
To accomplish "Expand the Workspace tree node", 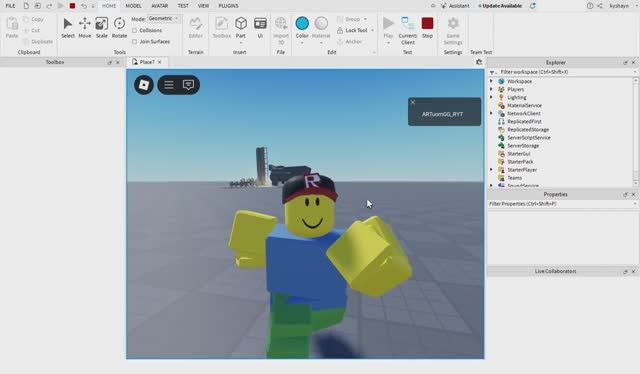I will [491, 81].
